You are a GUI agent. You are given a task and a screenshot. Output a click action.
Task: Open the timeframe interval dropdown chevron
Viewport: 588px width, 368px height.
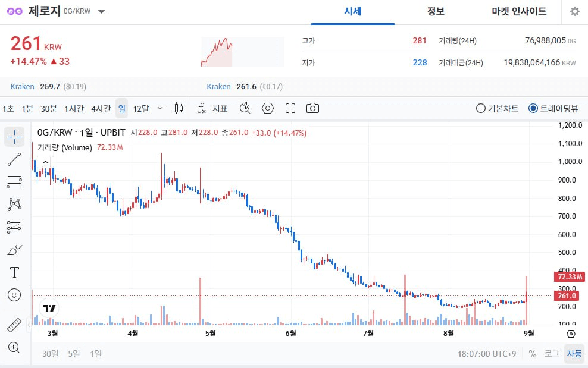(x=160, y=108)
